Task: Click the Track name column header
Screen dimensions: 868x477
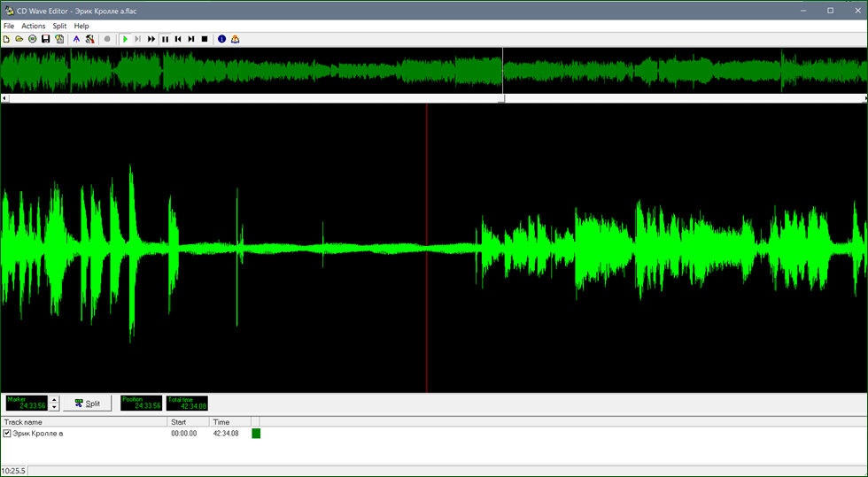Action: click(x=84, y=422)
